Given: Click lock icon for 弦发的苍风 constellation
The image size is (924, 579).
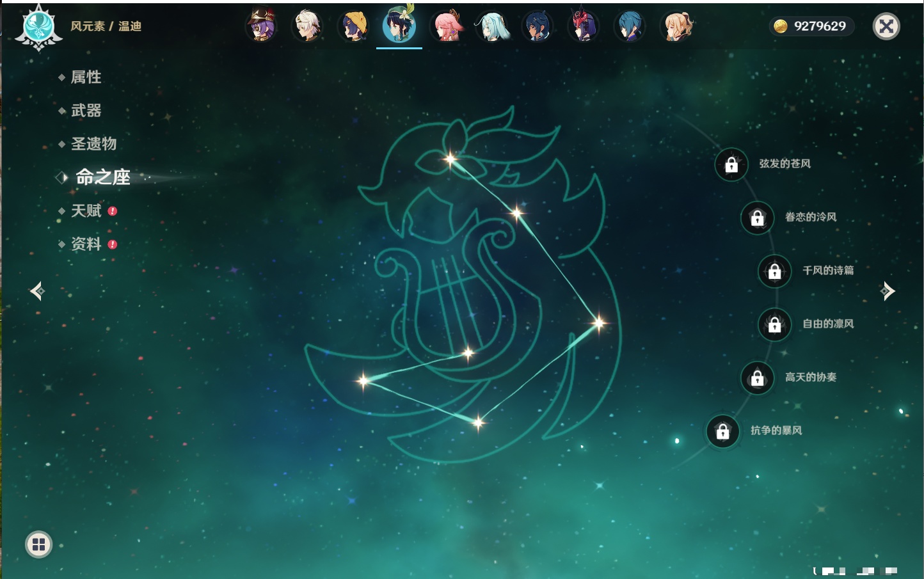Looking at the screenshot, I should pos(731,164).
